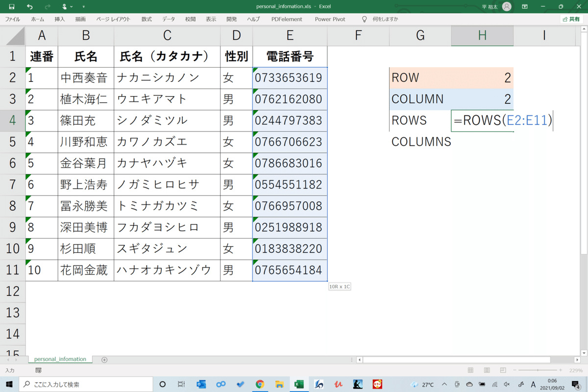
Task: Click the macro record icon in status bar
Action: click(x=39, y=370)
